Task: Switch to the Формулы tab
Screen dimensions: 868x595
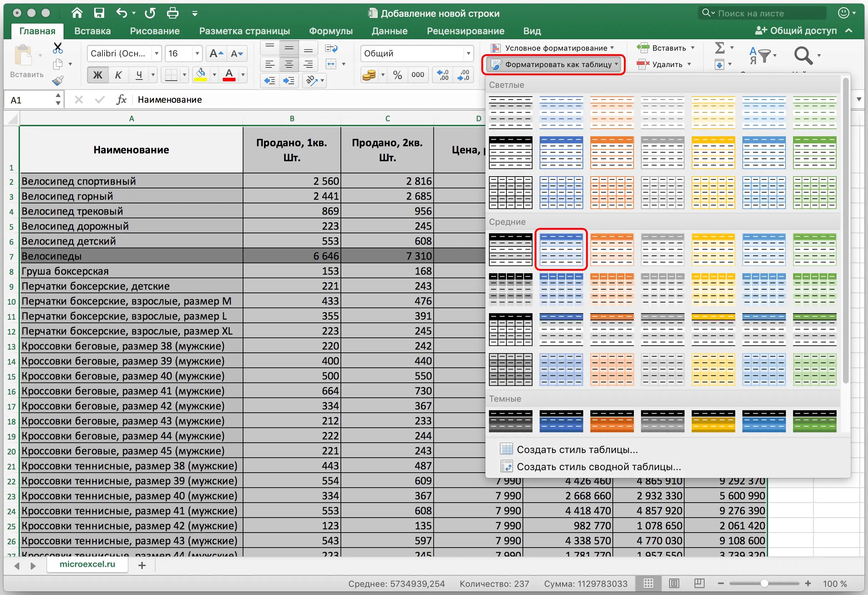Action: pyautogui.click(x=330, y=31)
